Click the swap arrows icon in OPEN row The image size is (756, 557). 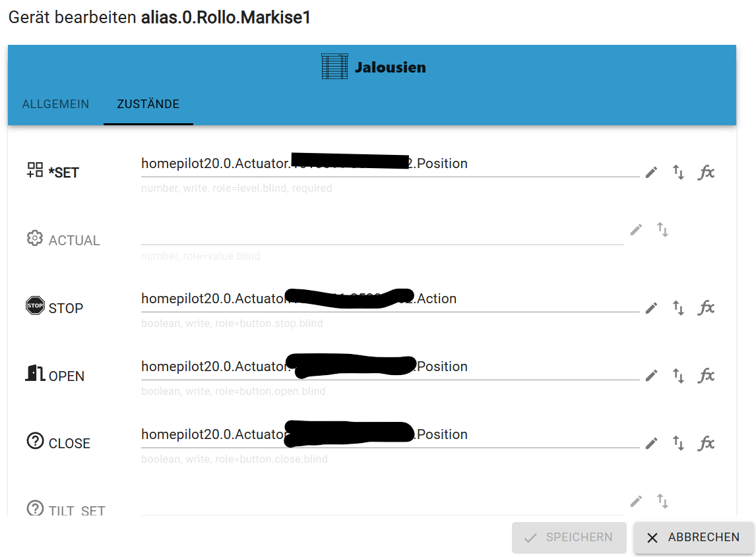(x=678, y=376)
